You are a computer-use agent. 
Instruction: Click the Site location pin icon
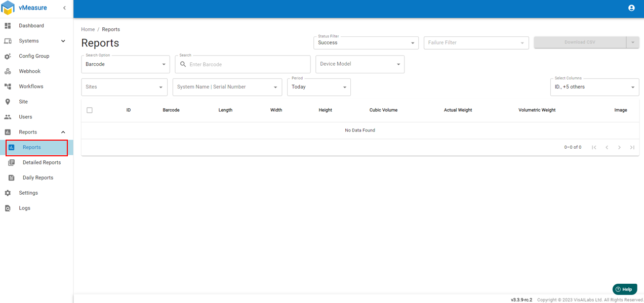[8, 102]
